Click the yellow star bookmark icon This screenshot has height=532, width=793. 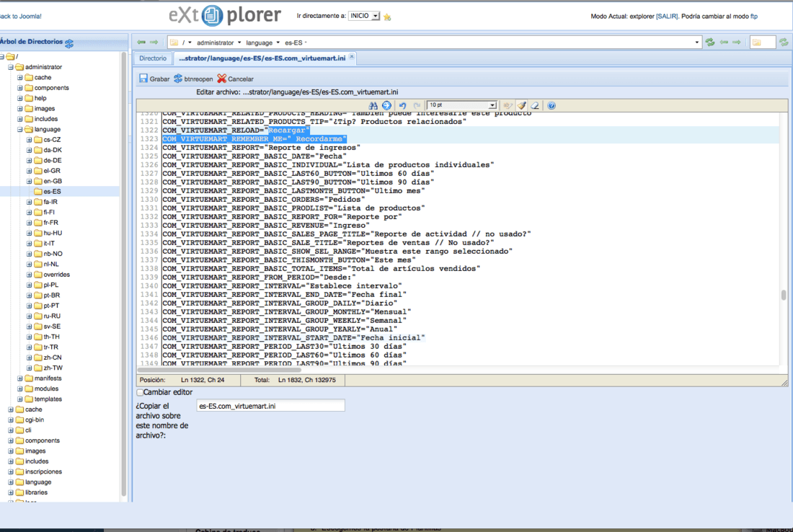click(x=387, y=17)
